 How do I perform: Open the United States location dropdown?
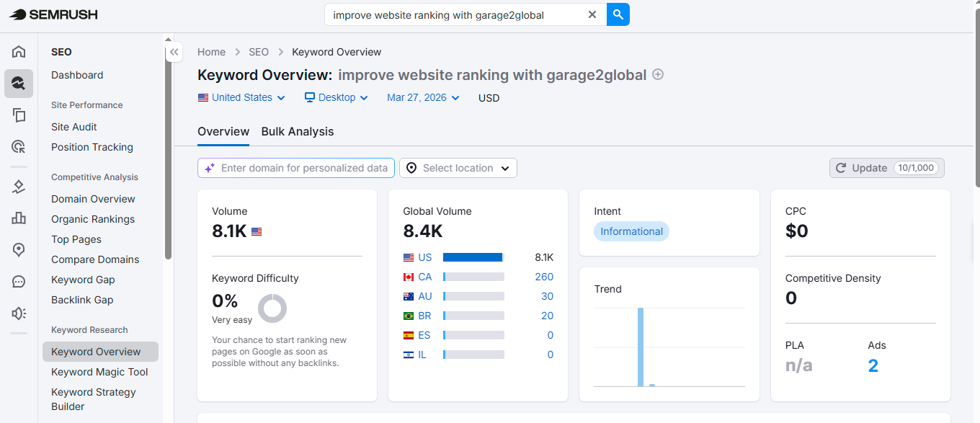[x=241, y=97]
